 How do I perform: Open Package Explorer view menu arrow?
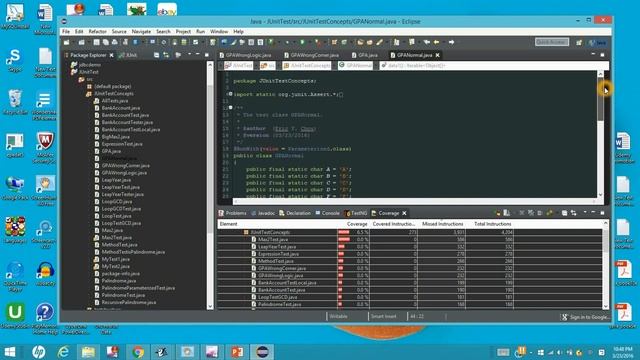pyautogui.click(x=189, y=55)
